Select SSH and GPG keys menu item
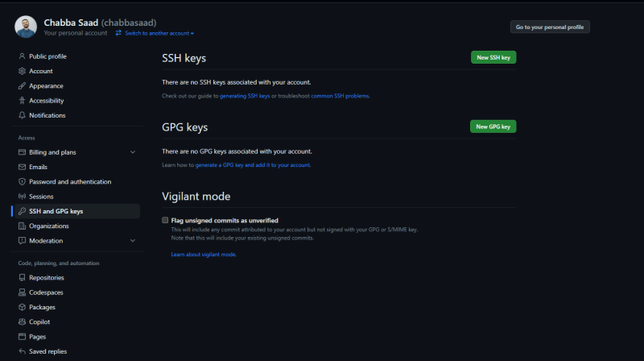 (x=76, y=211)
